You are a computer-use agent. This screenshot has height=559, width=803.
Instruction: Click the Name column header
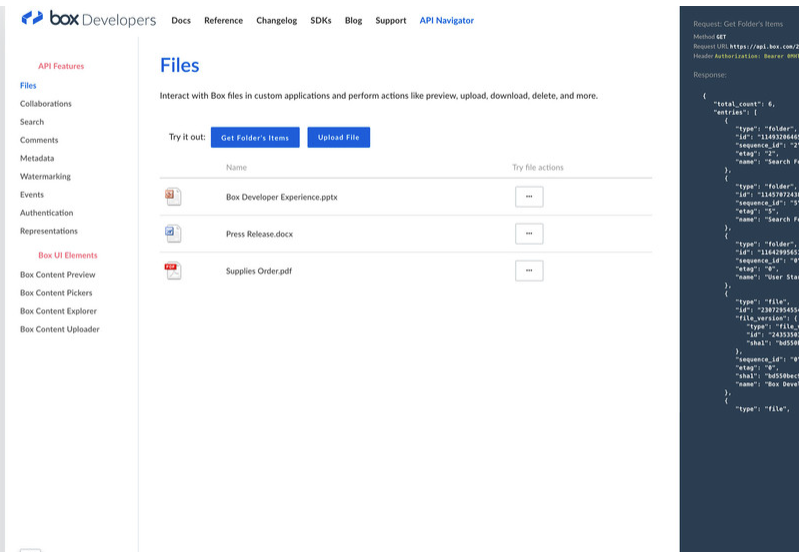point(236,167)
